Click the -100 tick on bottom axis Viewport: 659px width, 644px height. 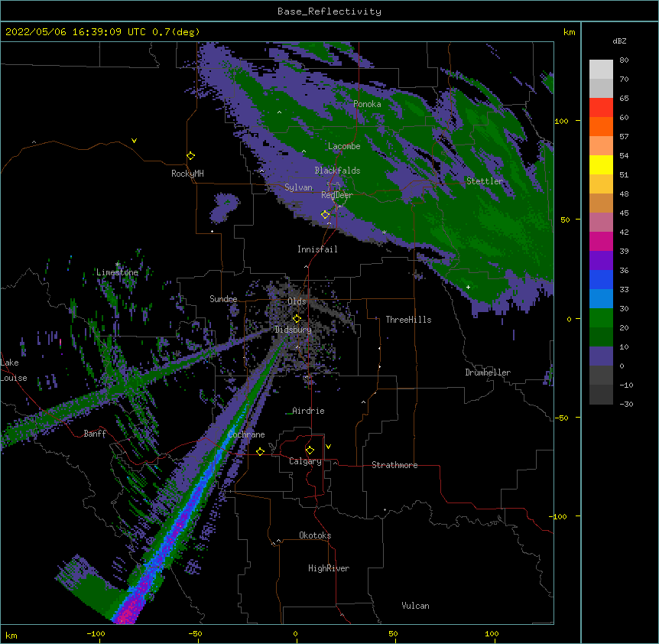click(96, 634)
